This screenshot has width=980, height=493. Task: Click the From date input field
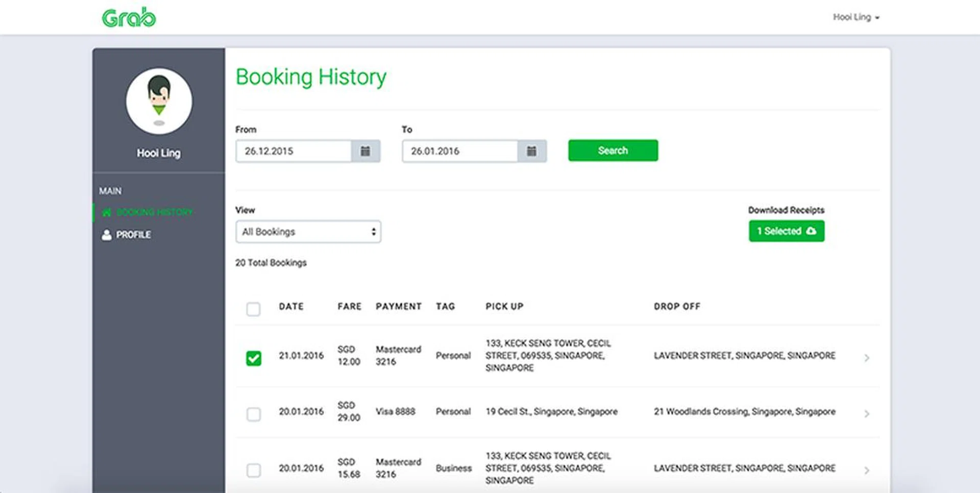[x=293, y=151]
